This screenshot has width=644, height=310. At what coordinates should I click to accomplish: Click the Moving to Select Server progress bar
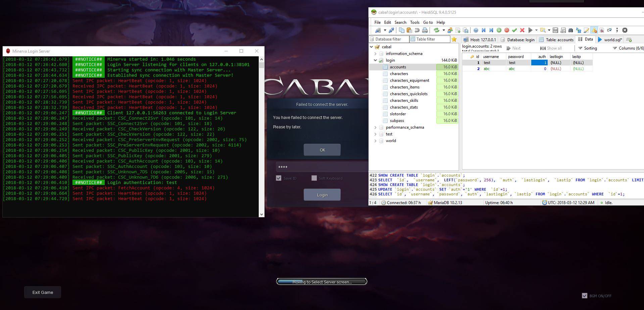coord(322,282)
